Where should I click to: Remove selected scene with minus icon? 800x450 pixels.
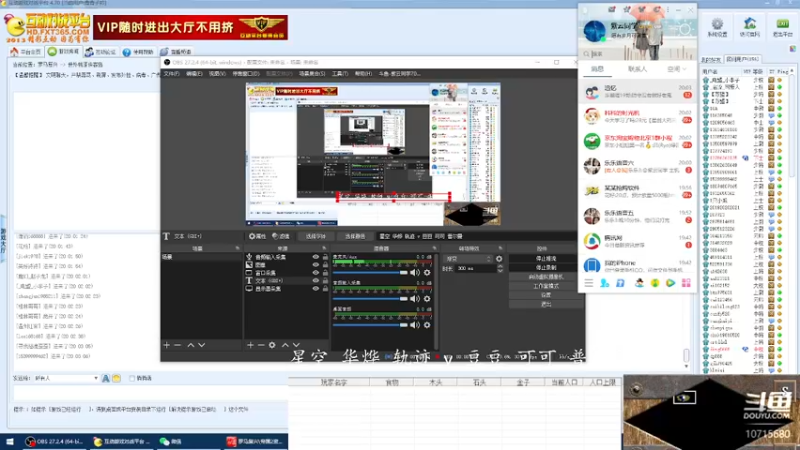tap(178, 345)
